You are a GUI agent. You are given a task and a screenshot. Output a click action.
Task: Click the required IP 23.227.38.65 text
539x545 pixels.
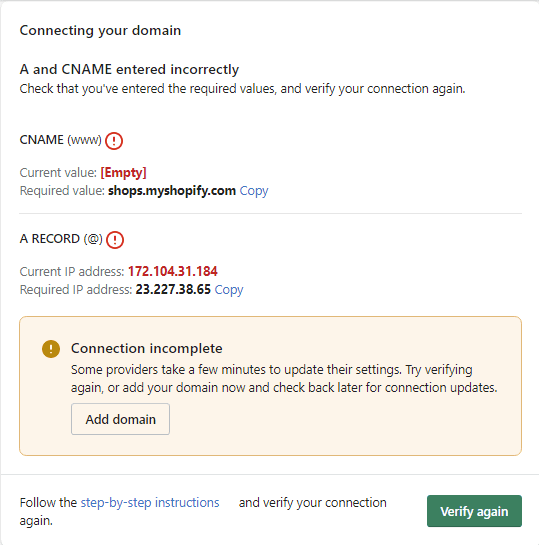[x=173, y=289]
